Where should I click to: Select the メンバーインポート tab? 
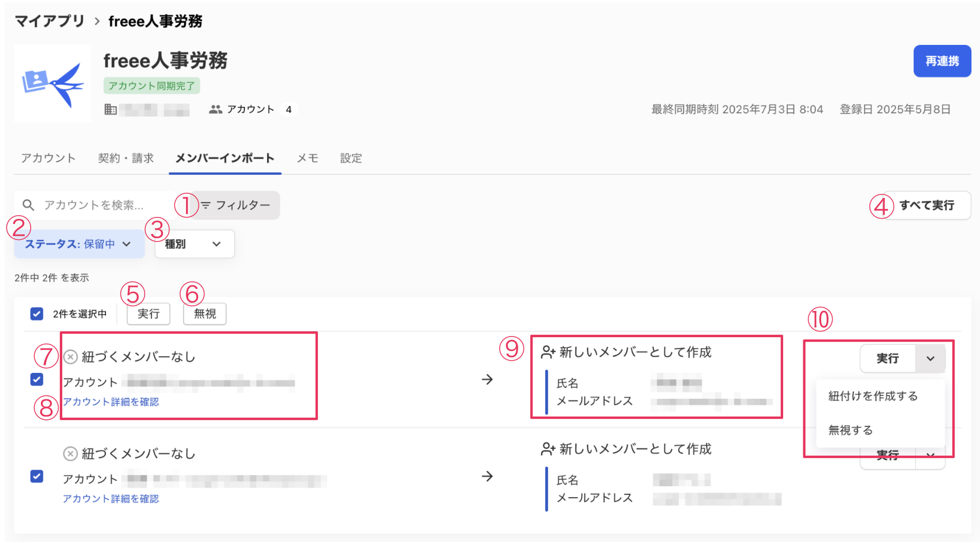[225, 158]
